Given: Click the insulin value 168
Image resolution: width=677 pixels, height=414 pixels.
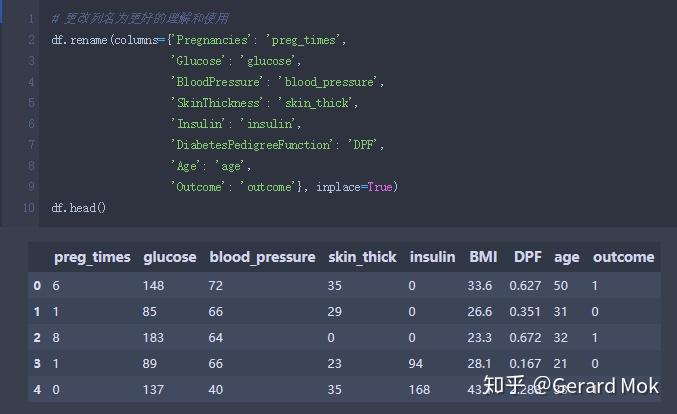Looking at the screenshot, I should 419,389.
